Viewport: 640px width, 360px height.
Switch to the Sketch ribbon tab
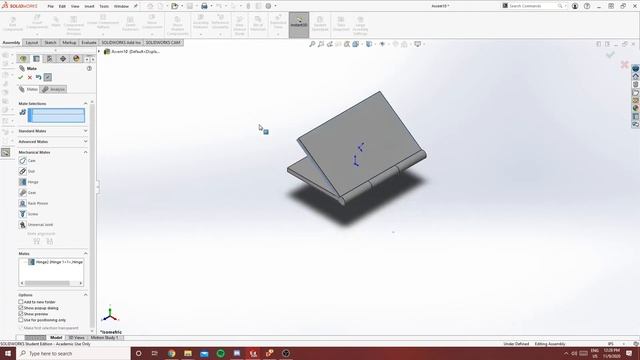click(50, 42)
